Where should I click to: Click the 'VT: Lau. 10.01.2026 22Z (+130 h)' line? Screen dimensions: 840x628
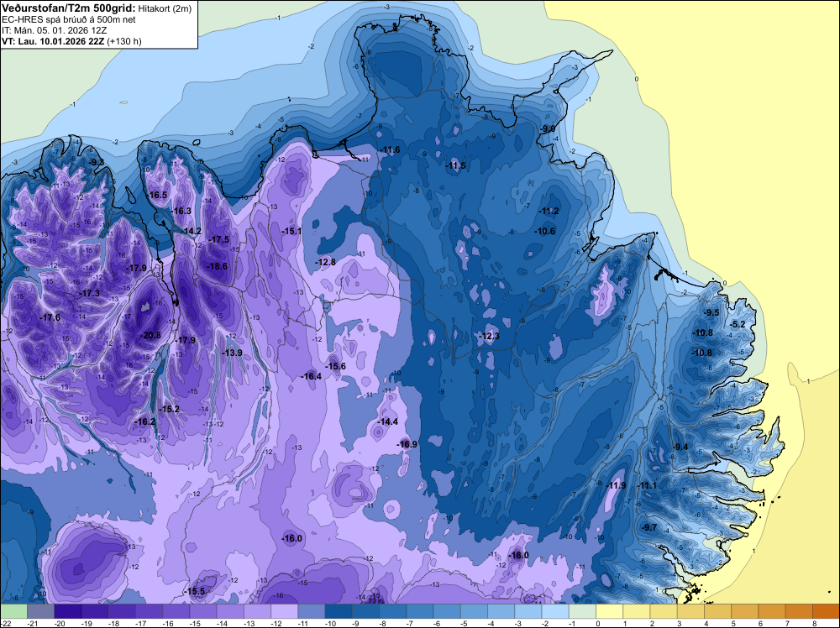point(71,41)
